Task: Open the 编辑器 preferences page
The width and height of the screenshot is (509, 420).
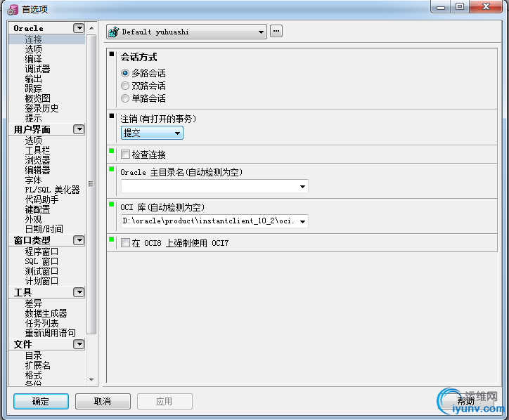Action: pyautogui.click(x=38, y=170)
